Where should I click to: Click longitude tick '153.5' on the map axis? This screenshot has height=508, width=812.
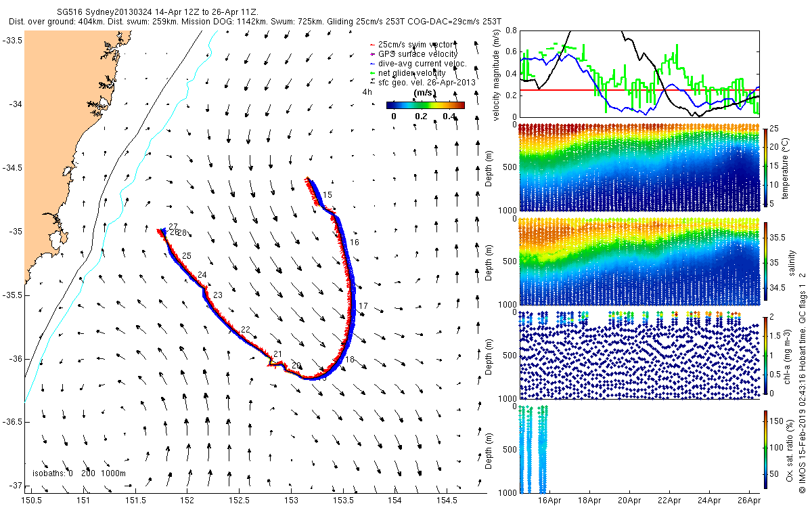tap(343, 501)
